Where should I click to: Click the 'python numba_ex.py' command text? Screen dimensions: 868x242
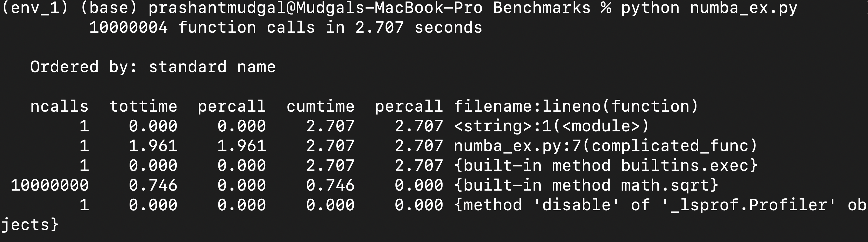coord(709,8)
